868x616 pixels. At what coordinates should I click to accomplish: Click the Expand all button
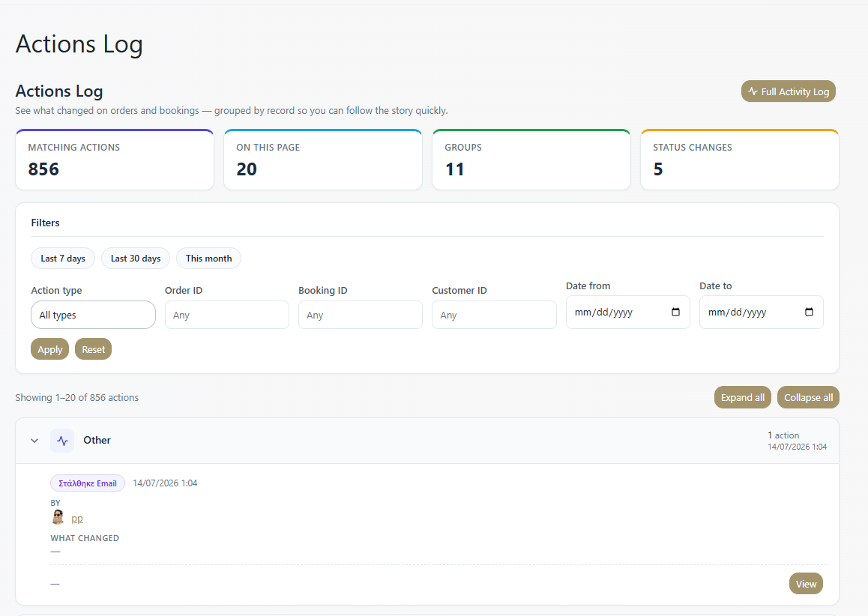[742, 397]
